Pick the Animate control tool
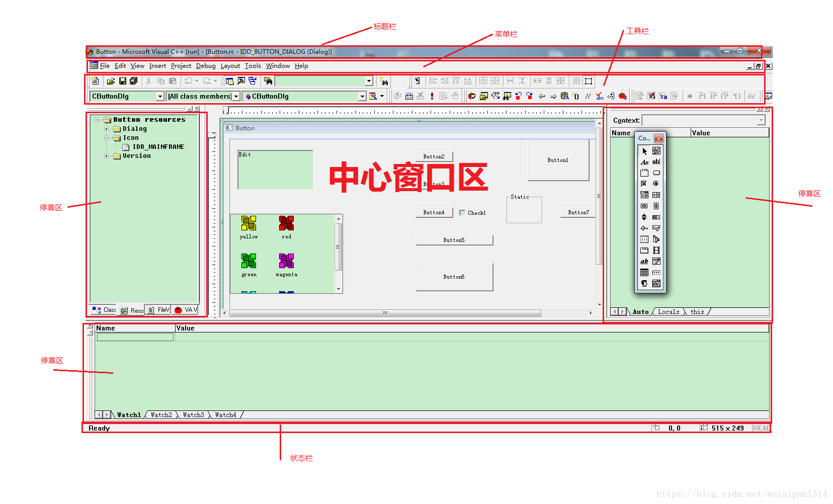 coord(656,250)
